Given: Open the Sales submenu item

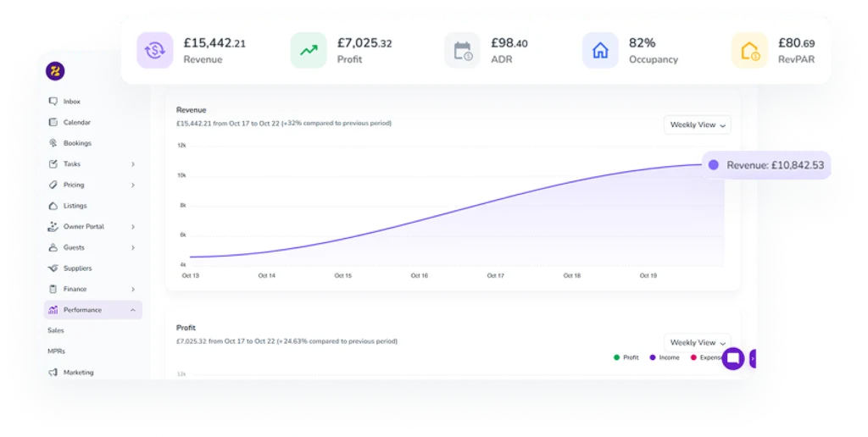Looking at the screenshot, I should [56, 330].
